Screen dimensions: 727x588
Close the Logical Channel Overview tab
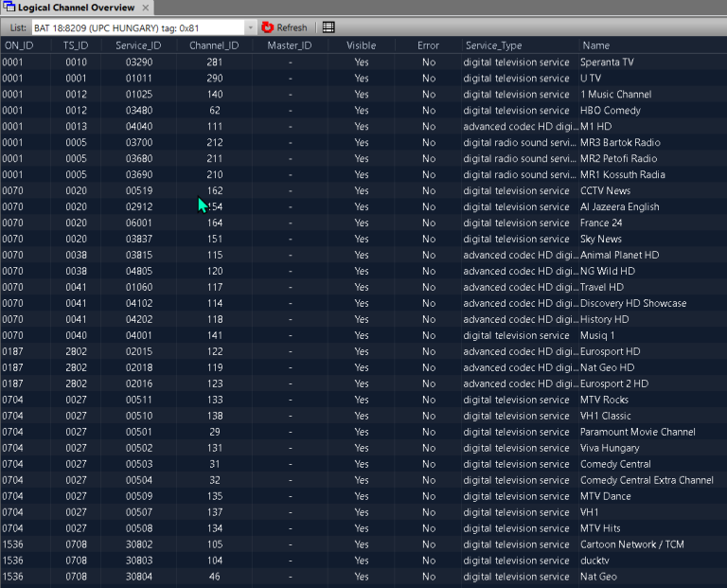[x=146, y=8]
